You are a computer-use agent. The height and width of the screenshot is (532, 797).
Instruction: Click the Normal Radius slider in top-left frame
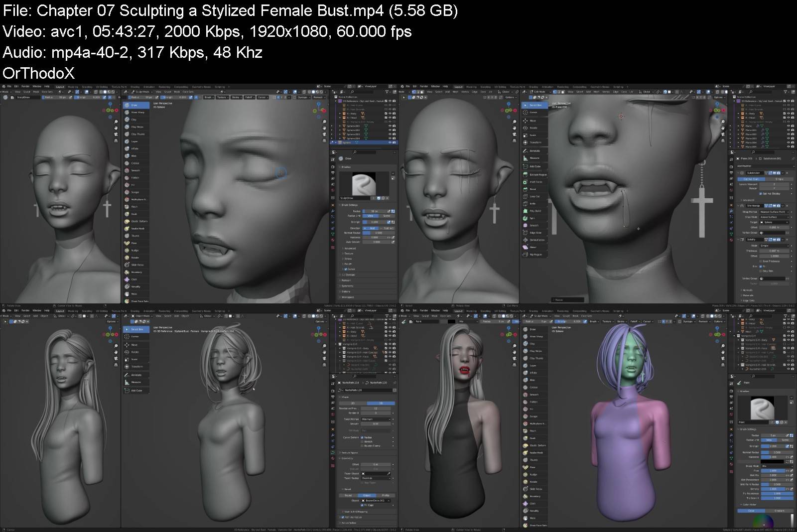point(378,233)
